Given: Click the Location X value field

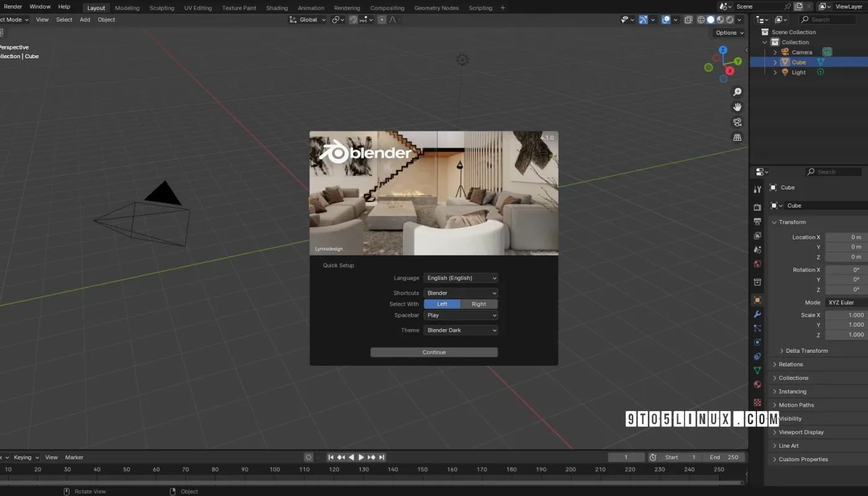Looking at the screenshot, I should (846, 237).
